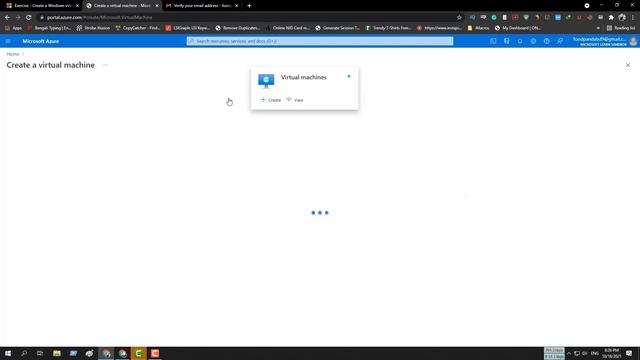Open a new browser tab

click(249, 6)
